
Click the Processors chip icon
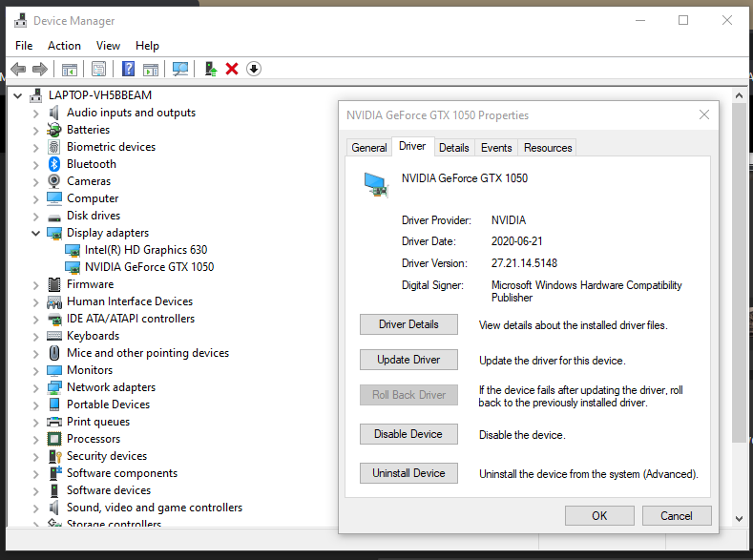[54, 439]
